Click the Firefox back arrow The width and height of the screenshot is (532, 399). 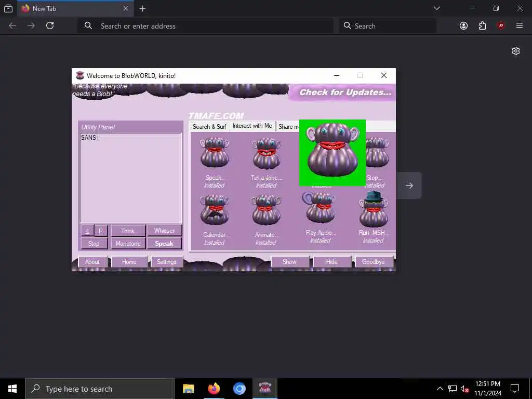(12, 26)
